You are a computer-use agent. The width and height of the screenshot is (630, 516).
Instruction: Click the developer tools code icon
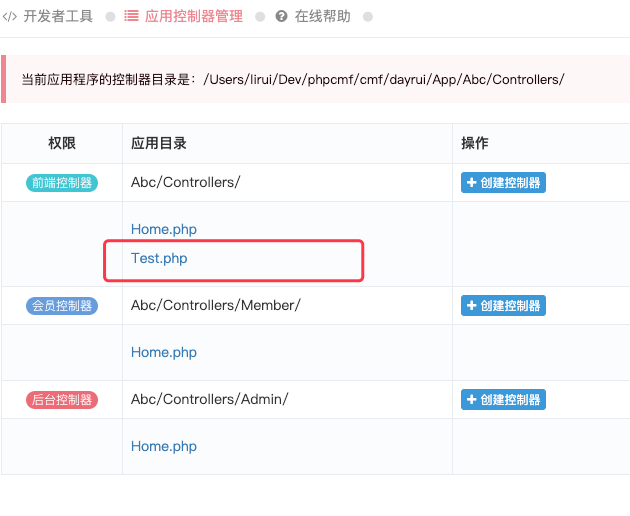[10, 16]
